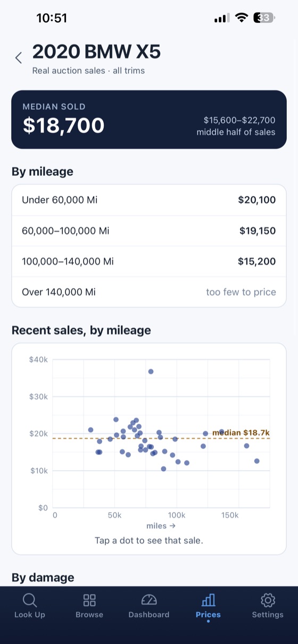Open the Settings gear tab
The width and height of the screenshot is (298, 644).
(268, 606)
